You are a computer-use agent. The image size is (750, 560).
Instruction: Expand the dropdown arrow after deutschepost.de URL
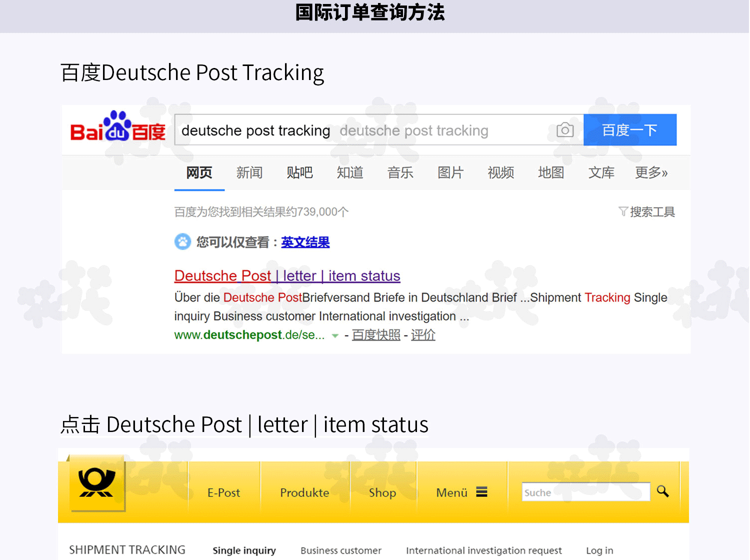click(335, 335)
